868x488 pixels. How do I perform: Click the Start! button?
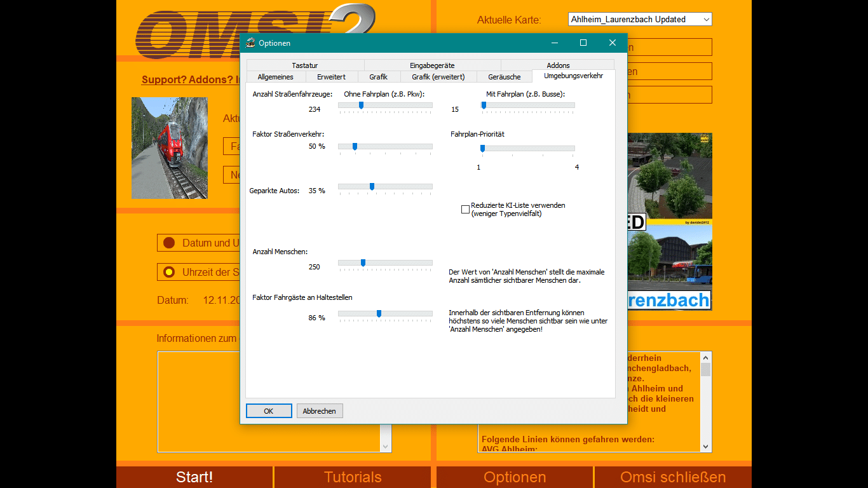coord(194,477)
